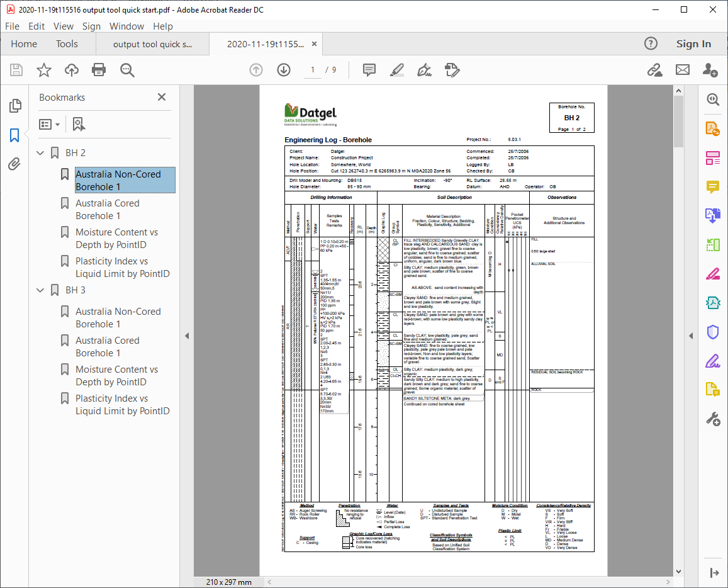Click the Add comment speech bubble icon
This screenshot has width=728, height=588.
[369, 70]
